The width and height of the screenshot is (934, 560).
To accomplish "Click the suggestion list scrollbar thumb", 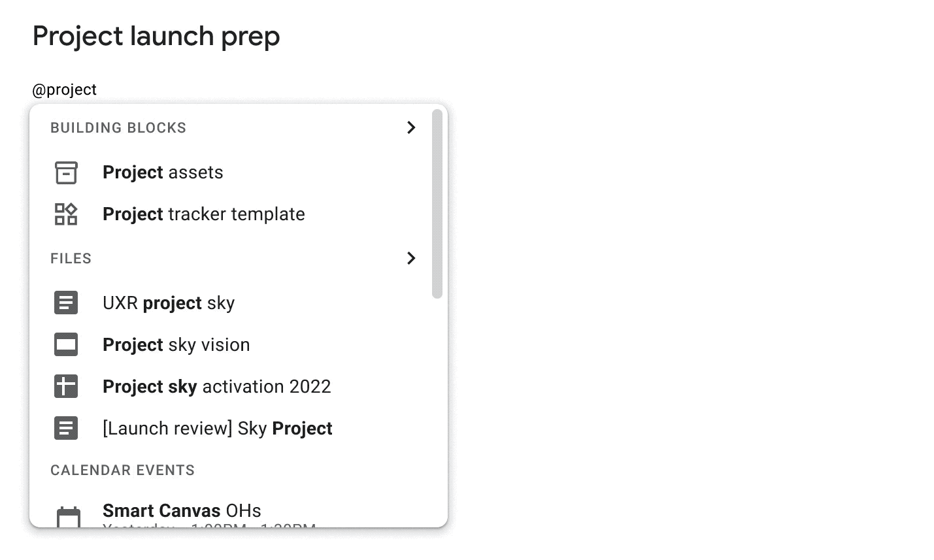I will [437, 204].
